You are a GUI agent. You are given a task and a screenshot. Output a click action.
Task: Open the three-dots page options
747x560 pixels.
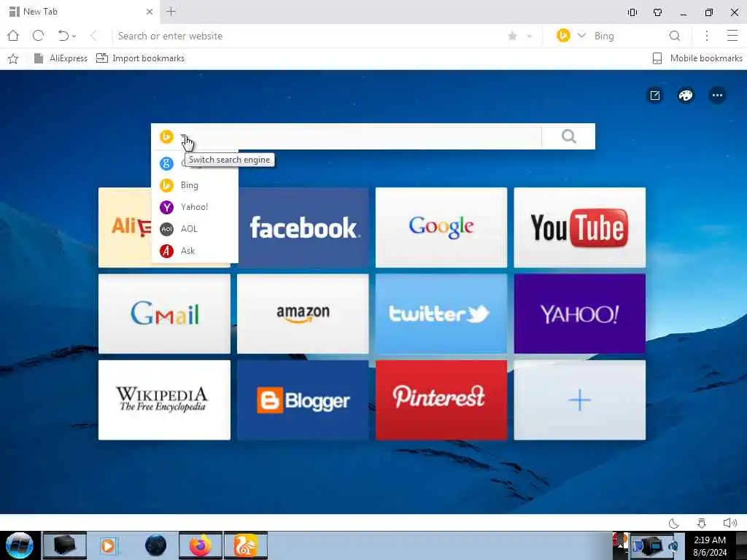(x=717, y=96)
